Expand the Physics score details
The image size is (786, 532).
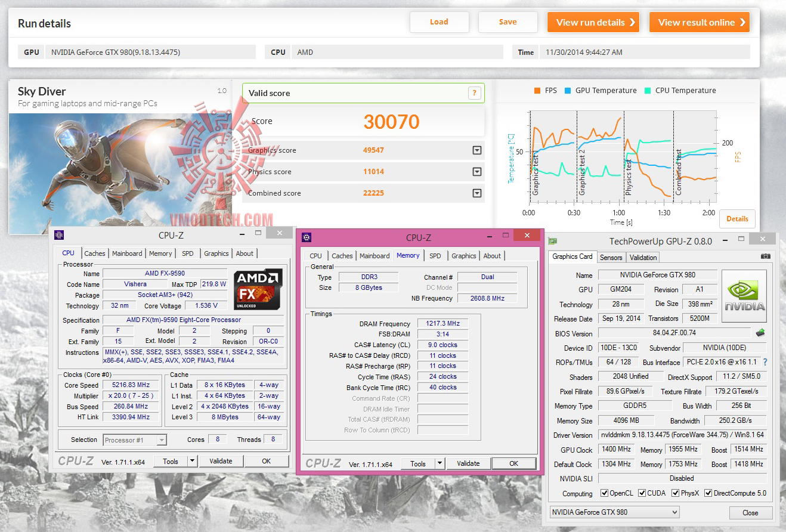(x=476, y=172)
